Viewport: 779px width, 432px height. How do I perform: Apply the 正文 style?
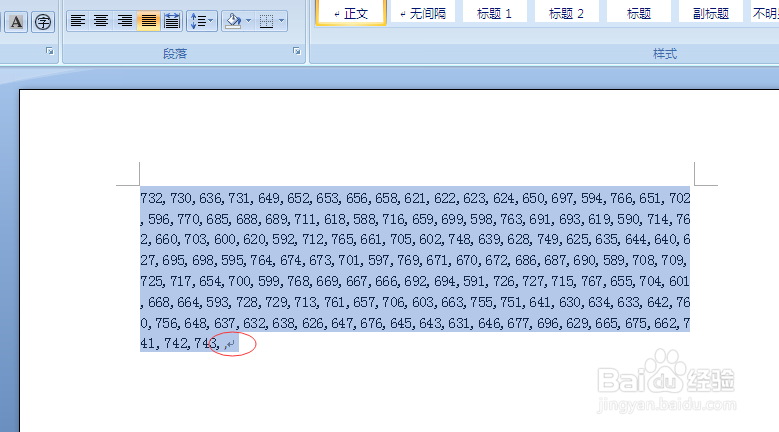tap(351, 12)
